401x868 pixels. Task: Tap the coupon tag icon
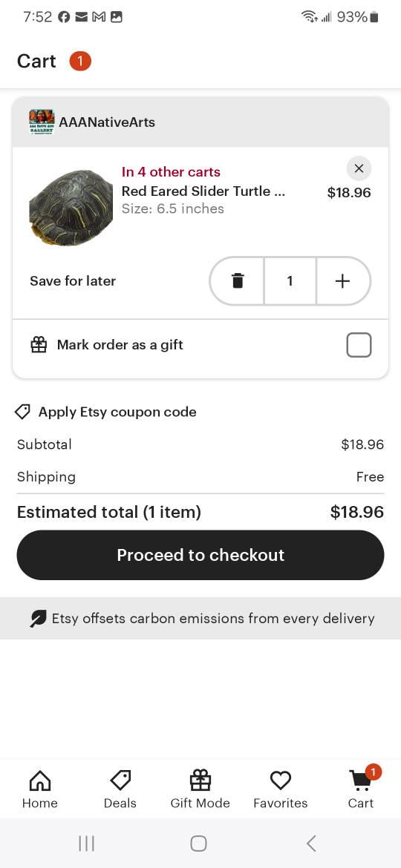pos(22,412)
